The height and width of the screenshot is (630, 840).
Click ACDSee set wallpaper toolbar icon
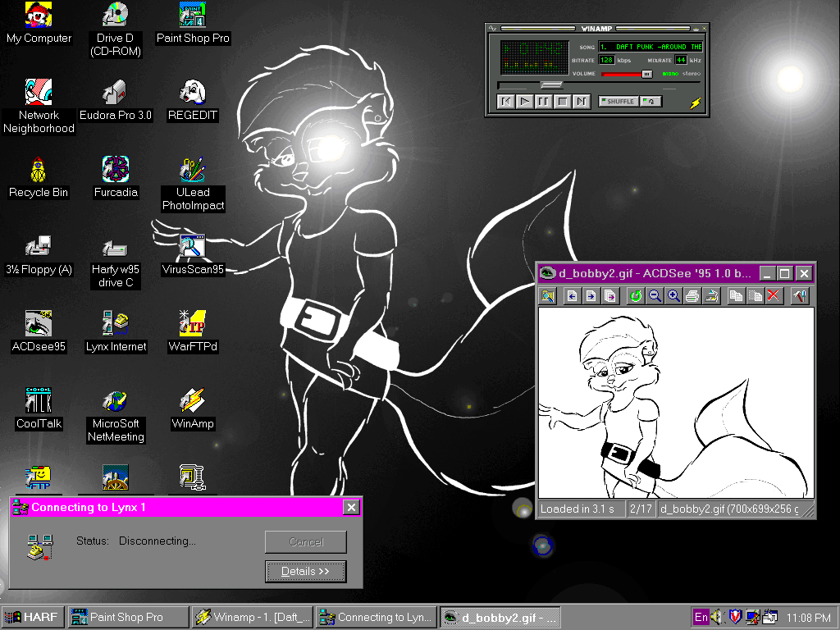(711, 295)
